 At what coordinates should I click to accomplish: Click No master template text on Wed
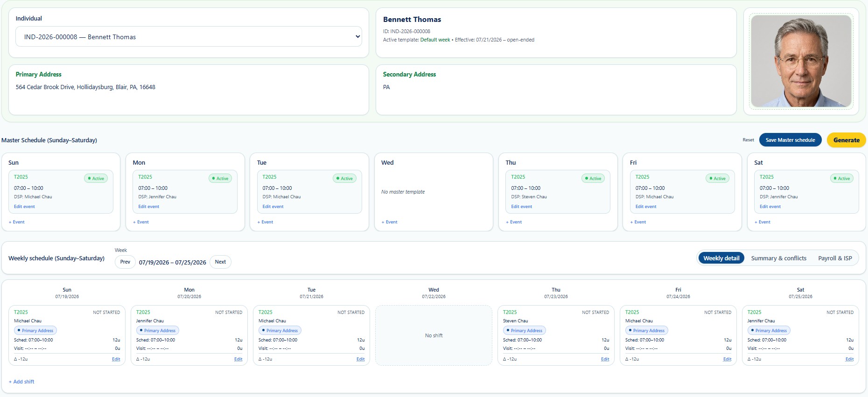click(x=403, y=192)
